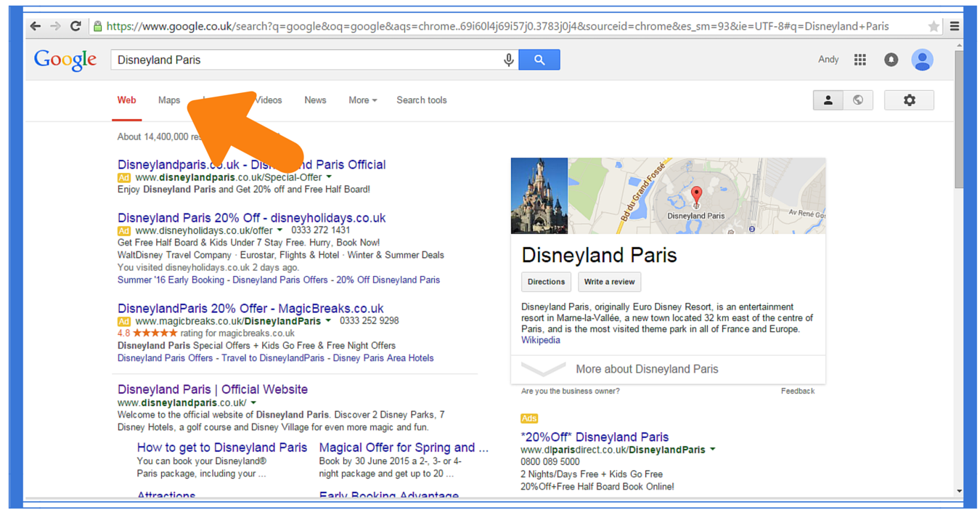Click the Disney Paris Area Hotels link
The image size is (980, 523).
click(x=383, y=358)
